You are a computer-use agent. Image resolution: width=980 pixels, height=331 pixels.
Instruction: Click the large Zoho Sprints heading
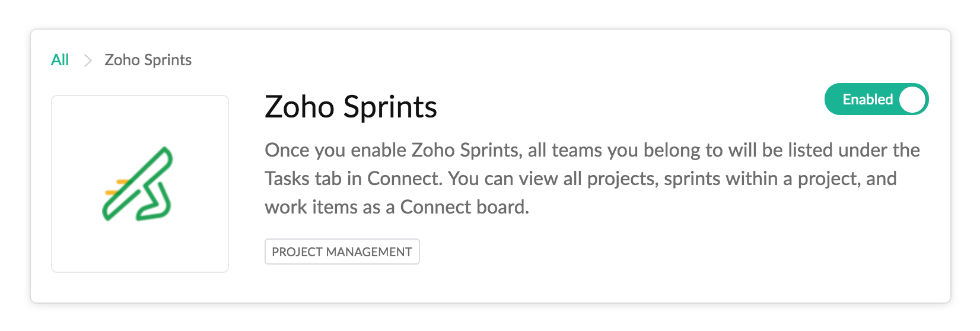[351, 107]
